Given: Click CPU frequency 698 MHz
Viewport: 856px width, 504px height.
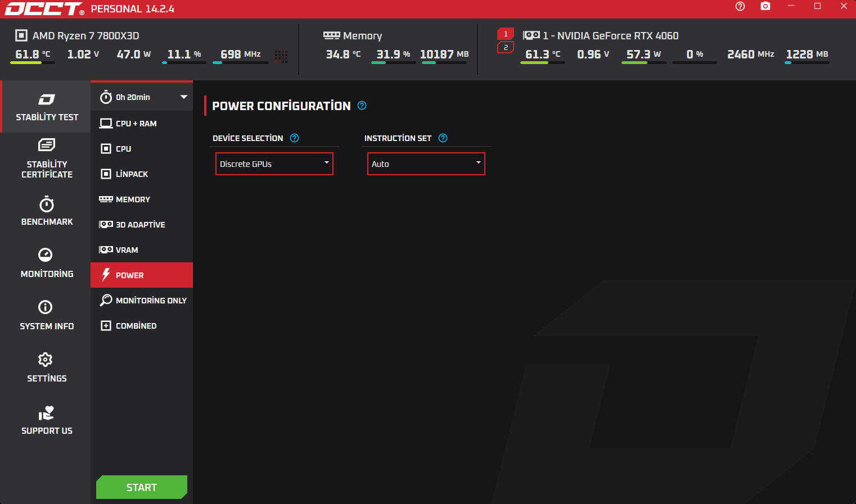Looking at the screenshot, I should point(241,55).
